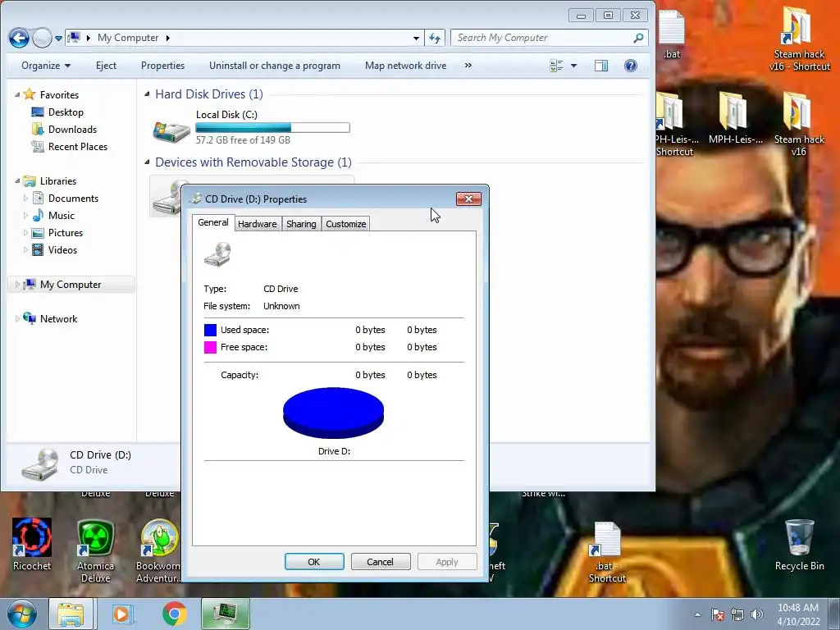
Task: Expand the Documents library node
Action: point(25,199)
